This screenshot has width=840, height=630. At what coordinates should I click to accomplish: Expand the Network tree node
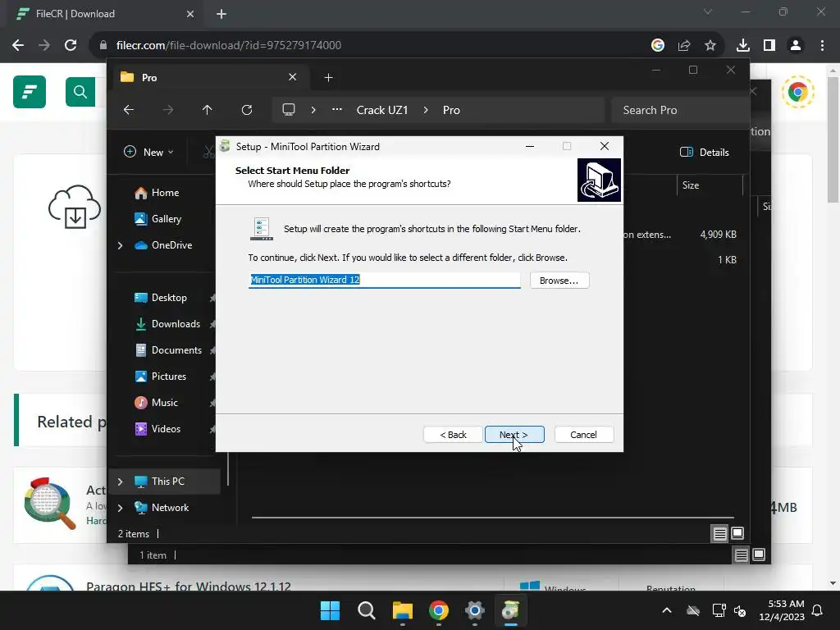[x=120, y=508]
